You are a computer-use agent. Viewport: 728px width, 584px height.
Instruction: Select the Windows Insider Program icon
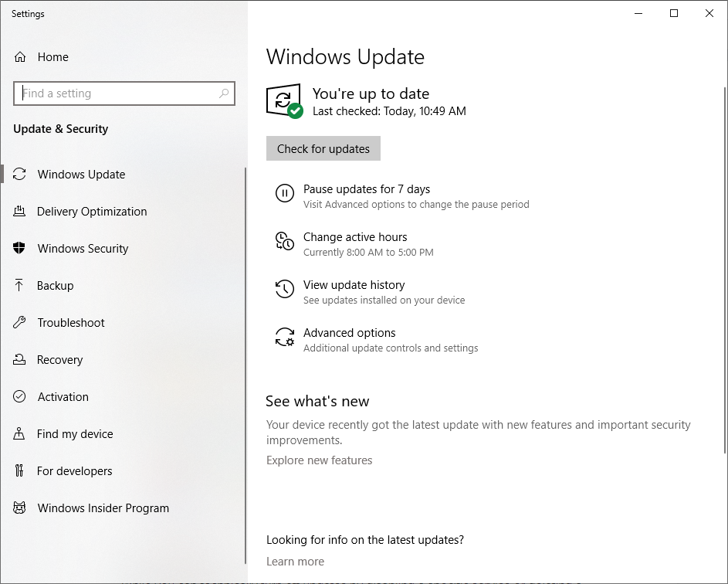click(21, 508)
